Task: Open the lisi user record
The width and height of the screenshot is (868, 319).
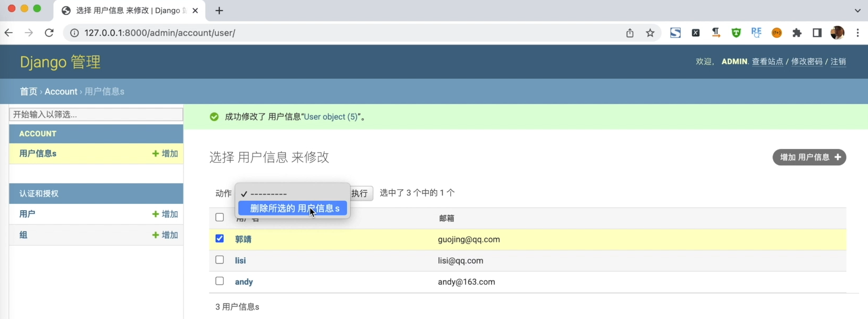Action: (240, 260)
